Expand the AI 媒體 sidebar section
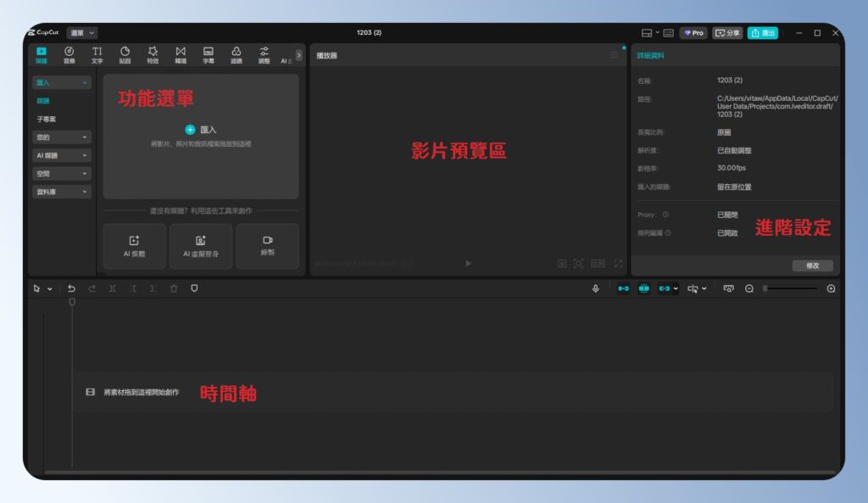The height and width of the screenshot is (503, 868). tap(61, 155)
